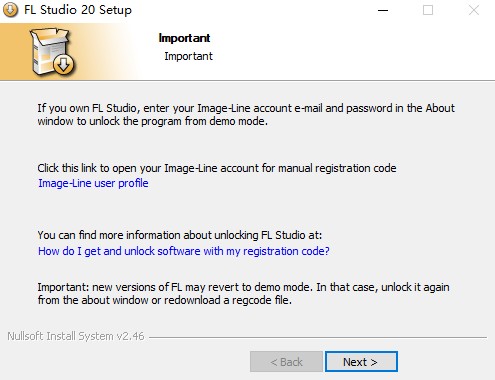Click the FL Studio setup title bar icon
This screenshot has height=380, width=495.
(10, 10)
